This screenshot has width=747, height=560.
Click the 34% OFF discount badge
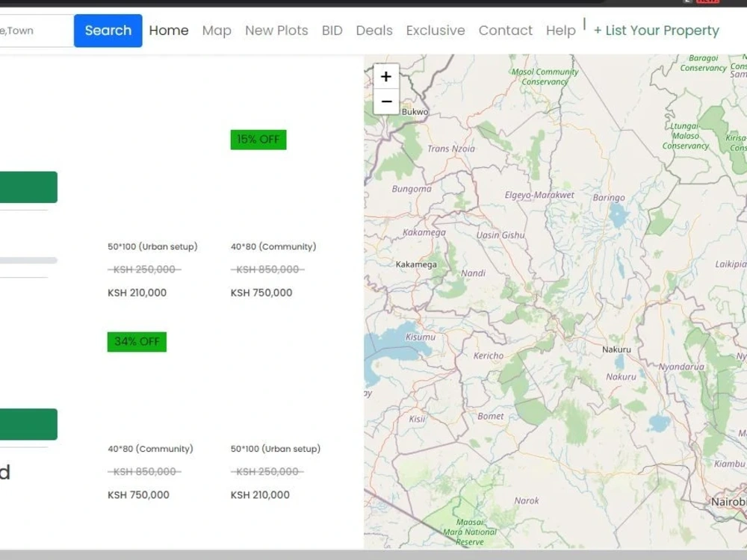click(x=137, y=341)
